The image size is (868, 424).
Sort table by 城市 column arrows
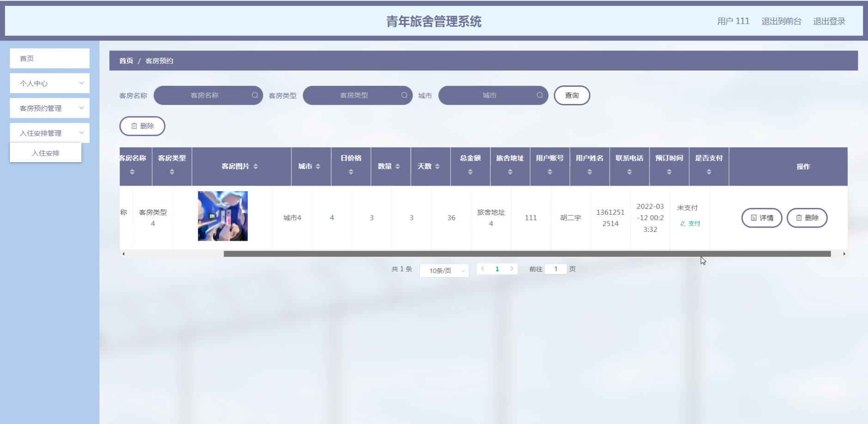[x=318, y=166]
